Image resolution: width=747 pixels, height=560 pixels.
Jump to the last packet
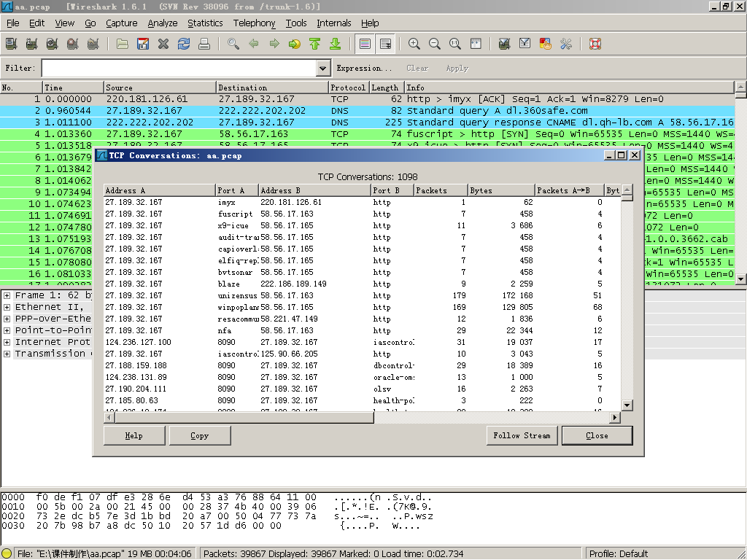336,44
